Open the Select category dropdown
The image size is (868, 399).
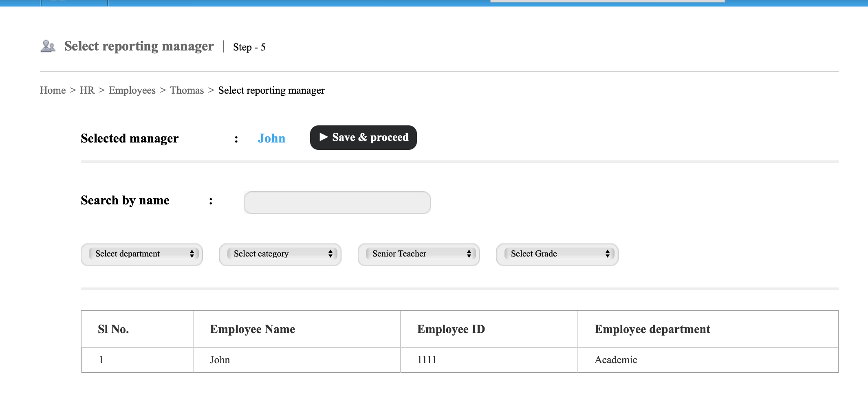(x=280, y=254)
